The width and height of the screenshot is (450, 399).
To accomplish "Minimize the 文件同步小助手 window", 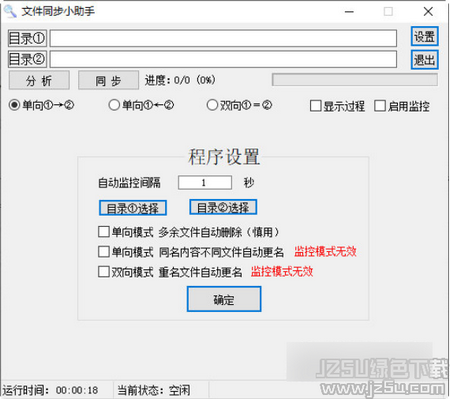I will click(349, 12).
